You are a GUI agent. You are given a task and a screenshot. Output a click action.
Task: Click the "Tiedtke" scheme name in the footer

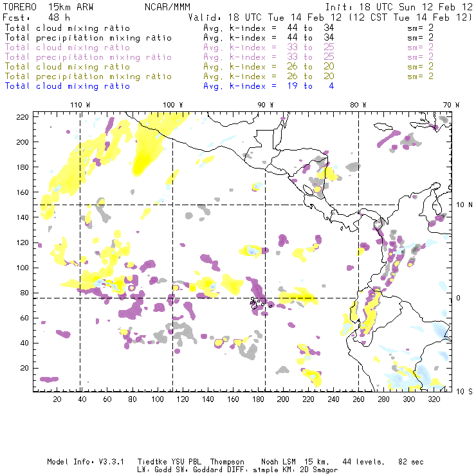(x=152, y=462)
